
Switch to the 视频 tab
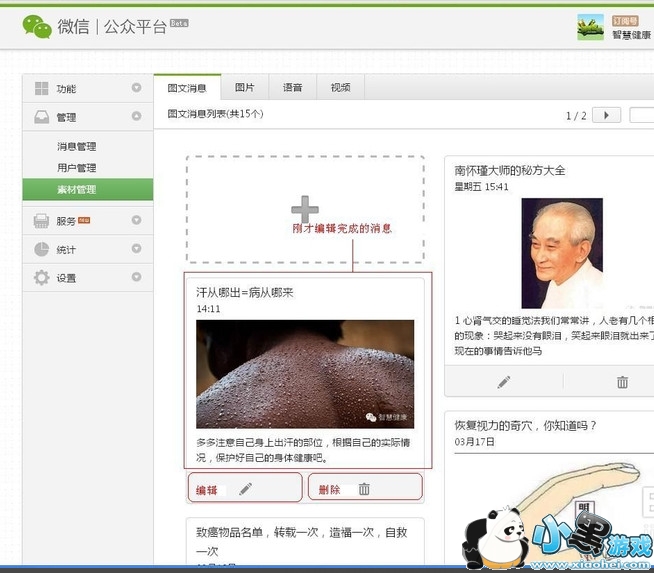tap(340, 87)
